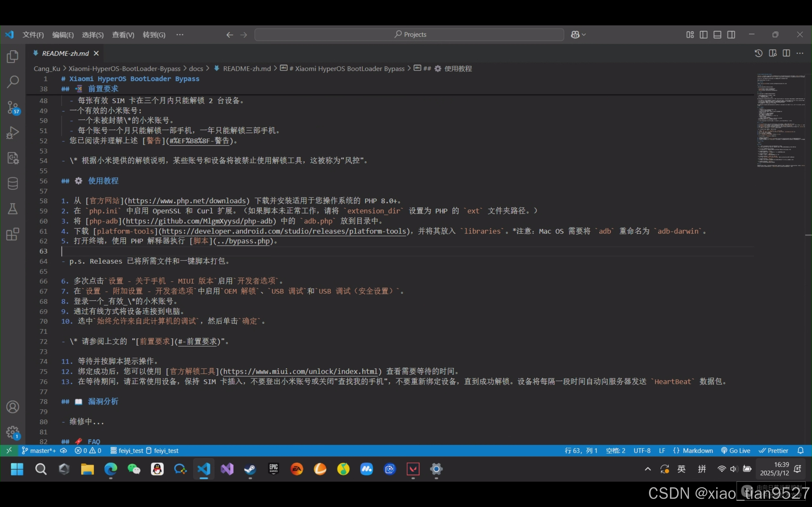Open the Extensions view icon
This screenshot has height=507, width=812.
(12, 234)
